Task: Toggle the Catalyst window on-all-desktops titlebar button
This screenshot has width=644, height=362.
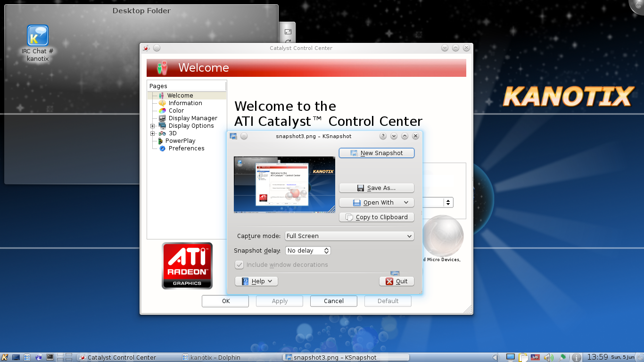Action: 157,48
